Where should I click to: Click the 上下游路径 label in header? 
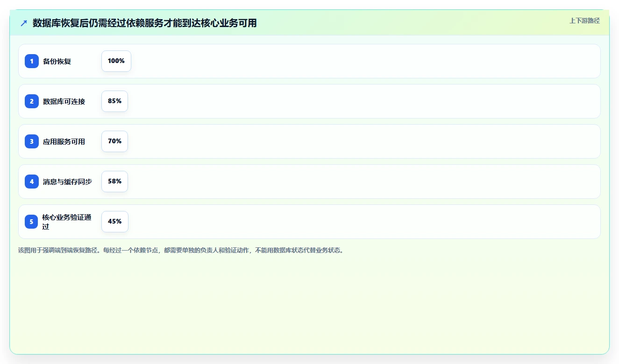(x=584, y=21)
